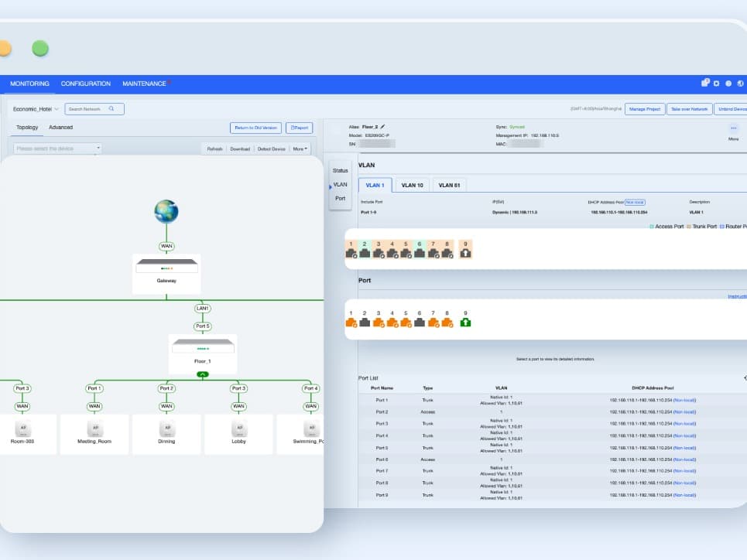Open the CONFIGURATION menu
The image size is (747, 560).
click(x=86, y=84)
